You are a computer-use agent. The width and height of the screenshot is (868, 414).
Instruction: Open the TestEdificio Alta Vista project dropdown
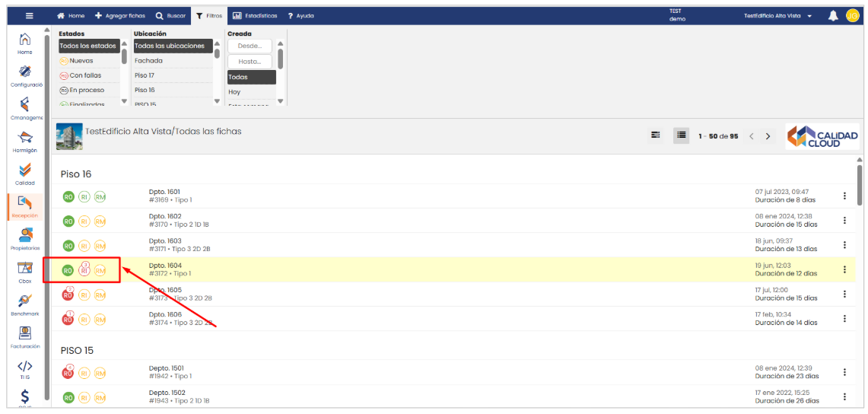tap(778, 16)
